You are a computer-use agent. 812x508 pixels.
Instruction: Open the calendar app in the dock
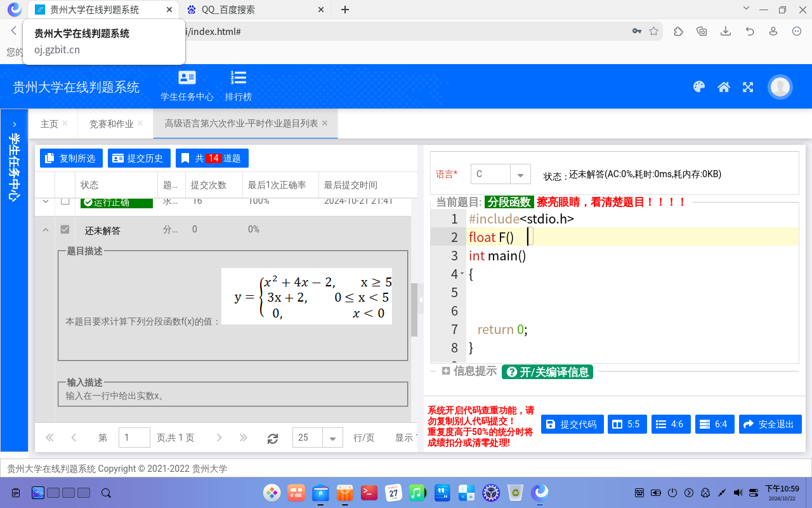click(x=393, y=492)
